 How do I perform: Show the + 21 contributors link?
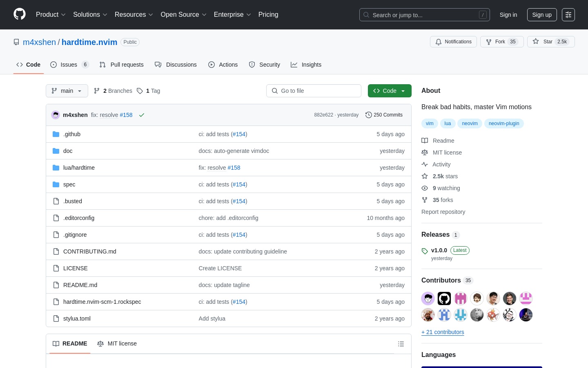coord(443,332)
